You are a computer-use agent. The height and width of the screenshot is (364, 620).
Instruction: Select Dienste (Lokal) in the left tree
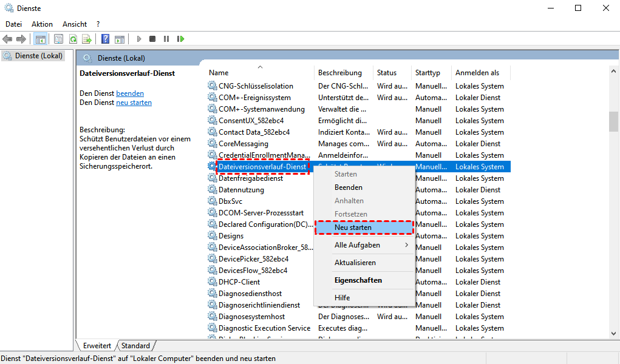[38, 56]
